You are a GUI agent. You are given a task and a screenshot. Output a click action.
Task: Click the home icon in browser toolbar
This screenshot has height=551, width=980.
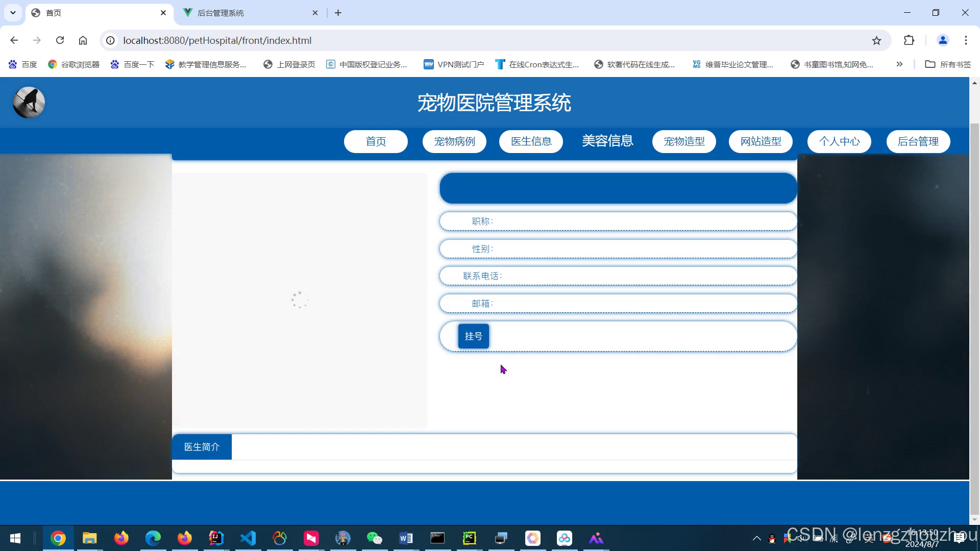pyautogui.click(x=83, y=40)
